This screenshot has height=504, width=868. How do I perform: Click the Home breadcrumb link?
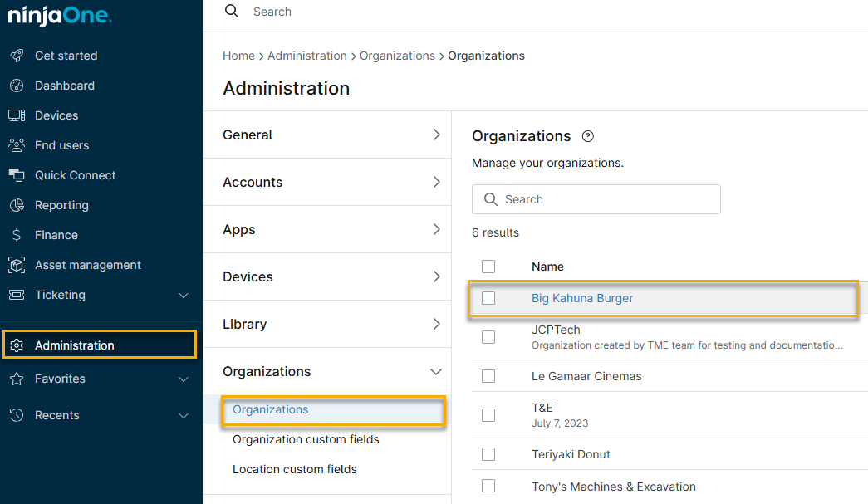click(238, 56)
